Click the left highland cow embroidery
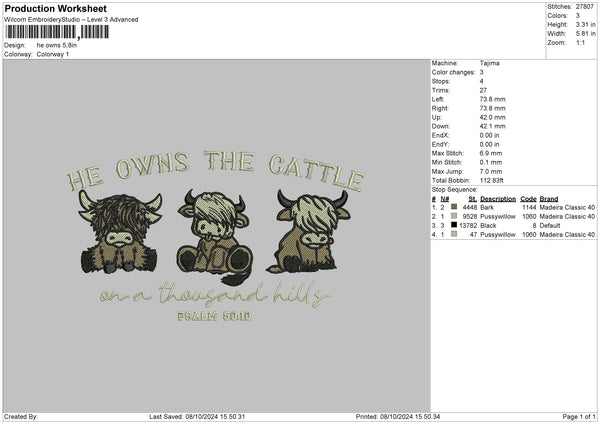Screen dimensions: 600x424 [x=120, y=232]
